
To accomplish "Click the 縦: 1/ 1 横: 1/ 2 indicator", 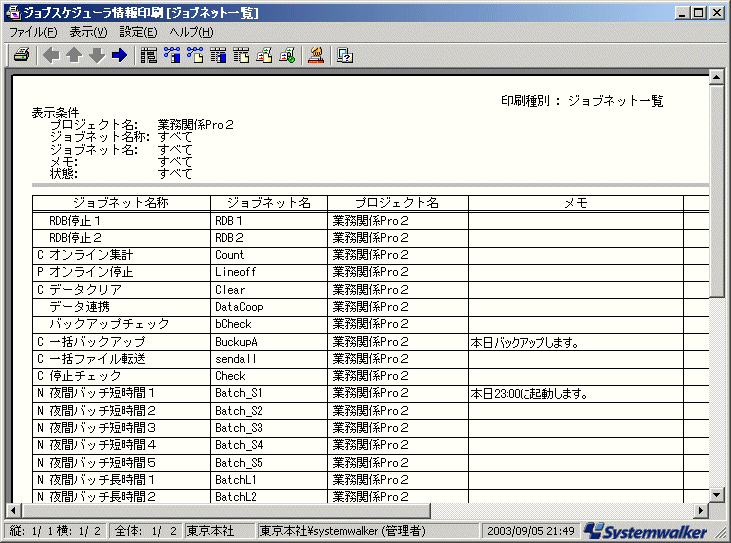I will coord(55,531).
